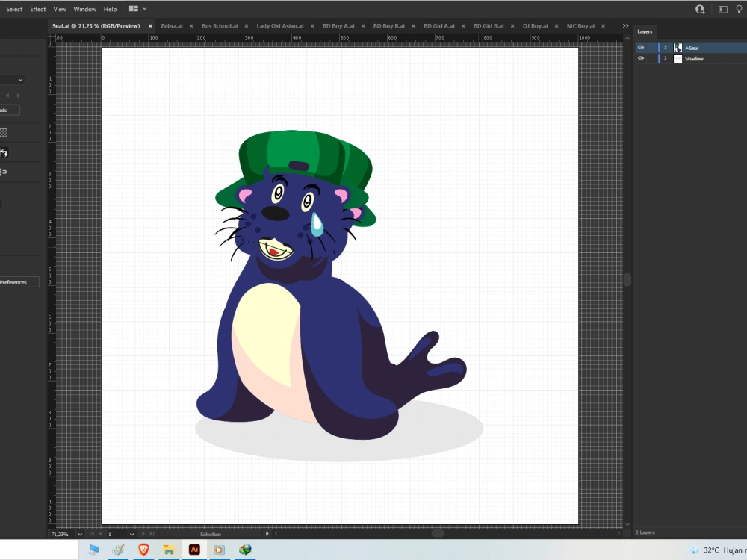Image resolution: width=747 pixels, height=560 pixels.
Task: Close the Seal.ai document tab
Action: 150,26
